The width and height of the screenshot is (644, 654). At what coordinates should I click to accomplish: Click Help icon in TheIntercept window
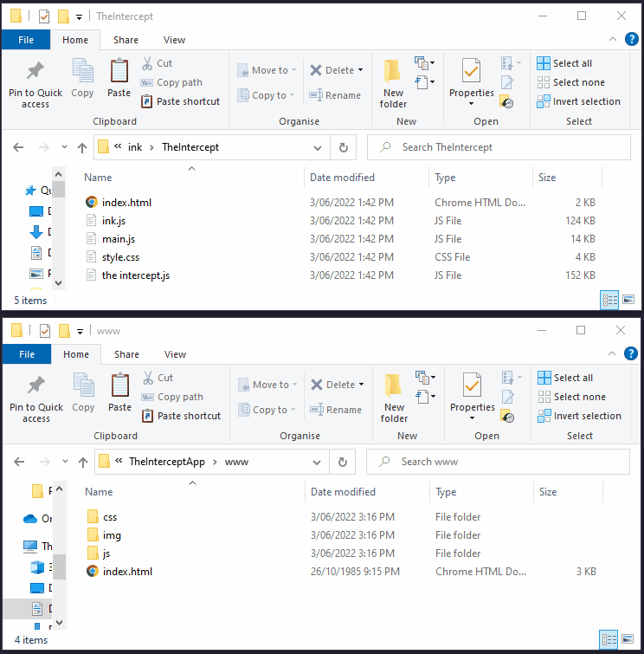coord(632,40)
